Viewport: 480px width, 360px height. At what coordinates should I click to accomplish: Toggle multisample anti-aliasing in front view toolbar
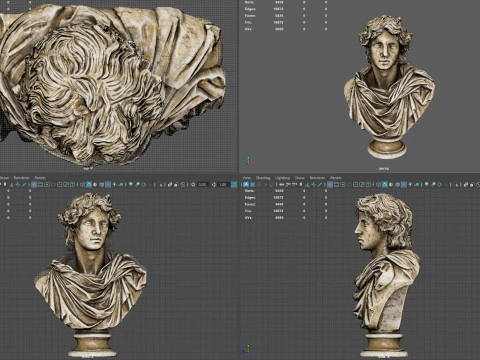(x=143, y=184)
